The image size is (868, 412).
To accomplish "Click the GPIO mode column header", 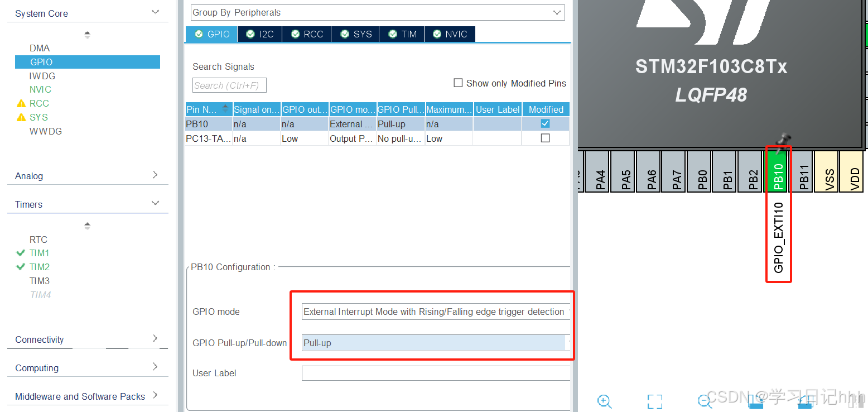I will point(353,109).
